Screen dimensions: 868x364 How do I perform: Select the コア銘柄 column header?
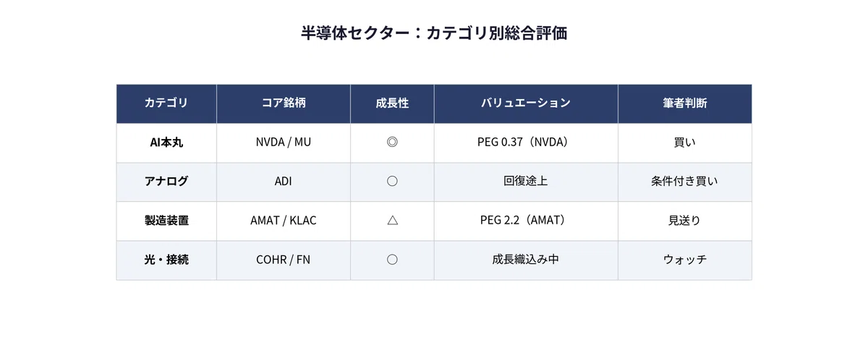(284, 103)
